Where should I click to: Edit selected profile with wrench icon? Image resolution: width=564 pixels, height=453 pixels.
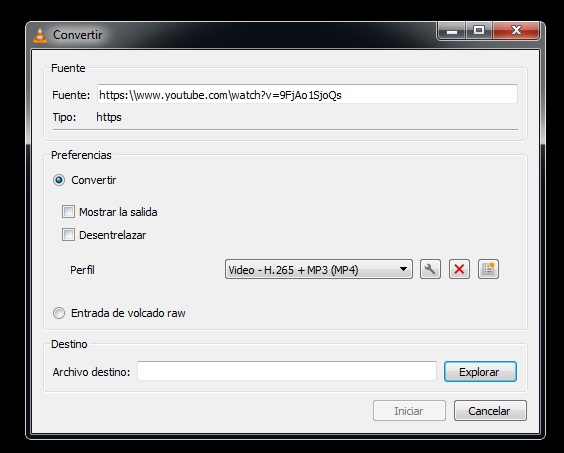[x=430, y=269]
